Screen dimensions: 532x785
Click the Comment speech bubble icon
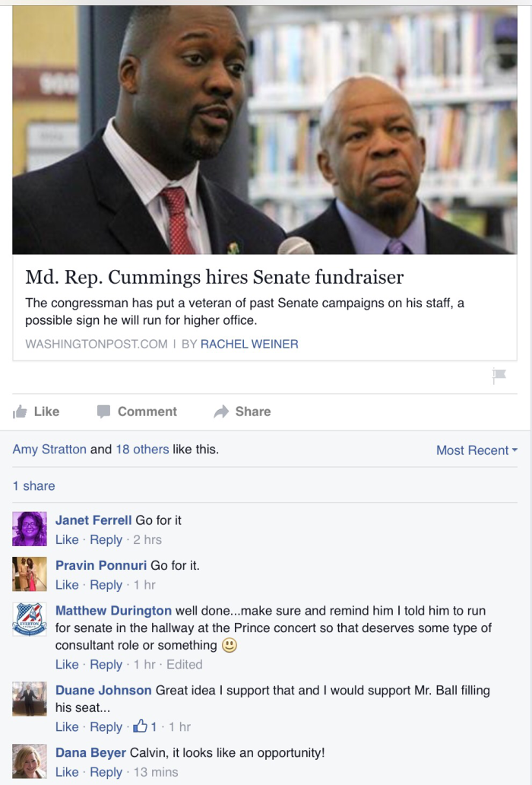[103, 412]
